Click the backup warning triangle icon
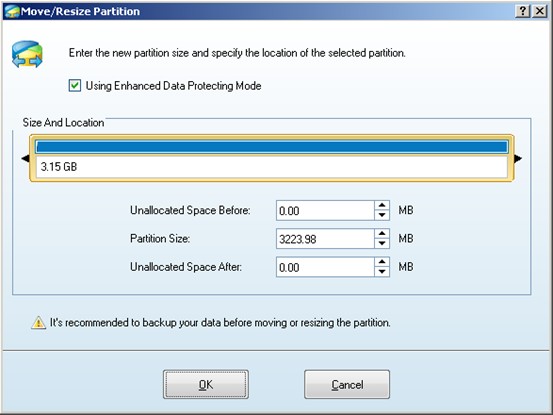The height and width of the screenshot is (415, 553). (38, 322)
